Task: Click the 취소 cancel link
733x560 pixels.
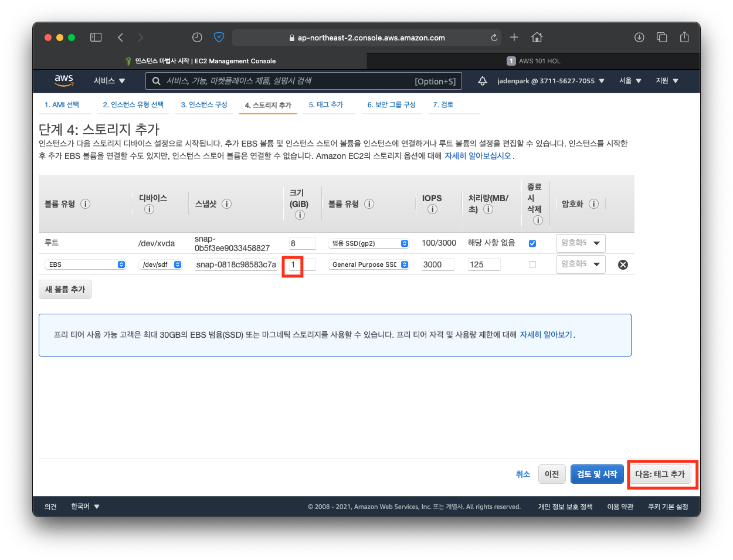Action: point(523,474)
